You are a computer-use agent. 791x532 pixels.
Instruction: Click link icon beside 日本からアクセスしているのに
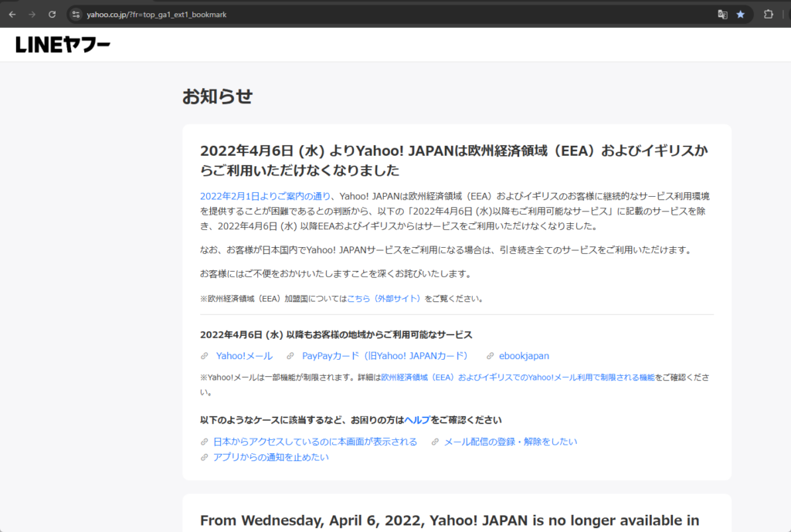(x=204, y=442)
